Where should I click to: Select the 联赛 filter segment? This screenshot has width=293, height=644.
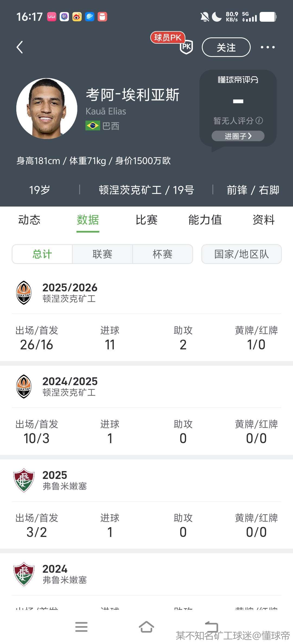tap(102, 254)
